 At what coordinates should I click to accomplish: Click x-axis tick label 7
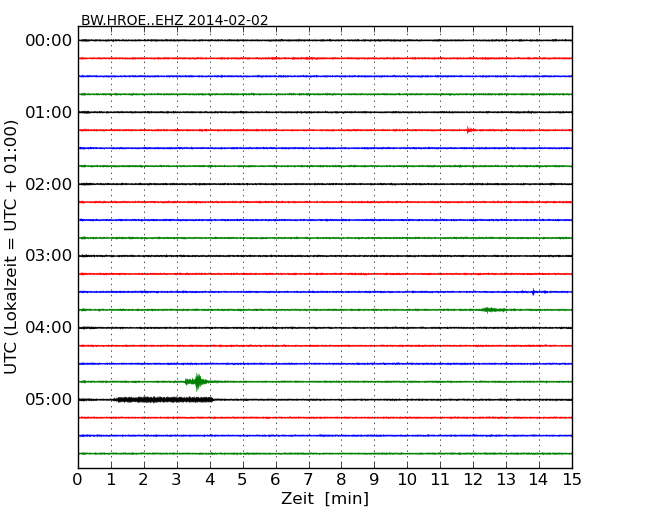point(308,480)
